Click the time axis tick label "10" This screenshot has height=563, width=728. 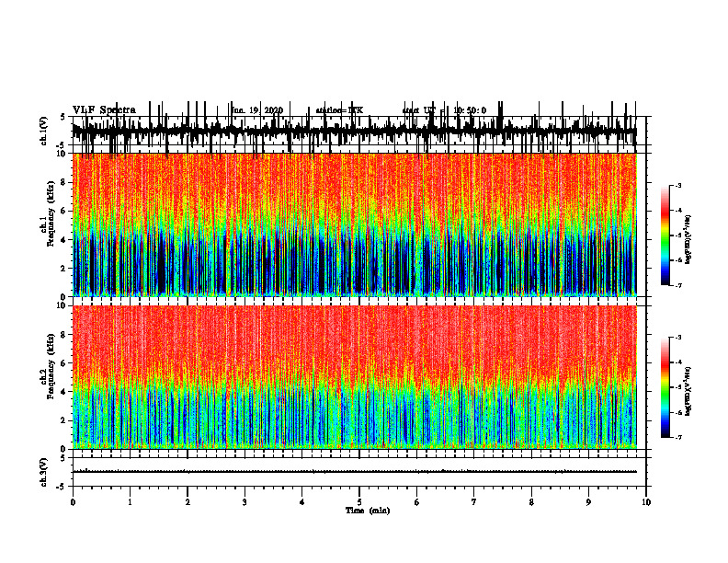[x=646, y=502]
